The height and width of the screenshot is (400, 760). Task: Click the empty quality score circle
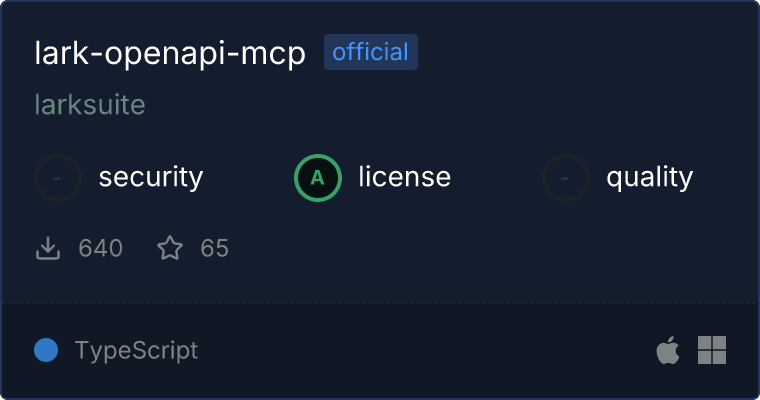(566, 178)
